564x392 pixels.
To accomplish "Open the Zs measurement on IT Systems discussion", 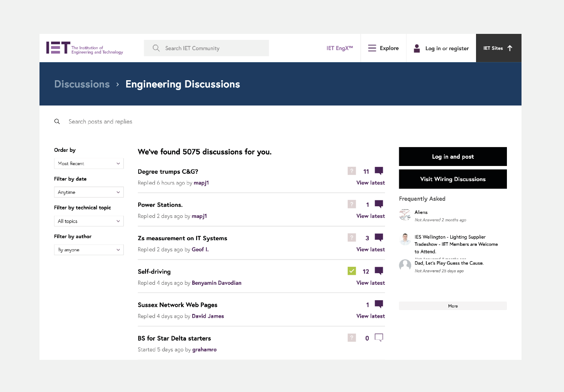I will (x=182, y=238).
